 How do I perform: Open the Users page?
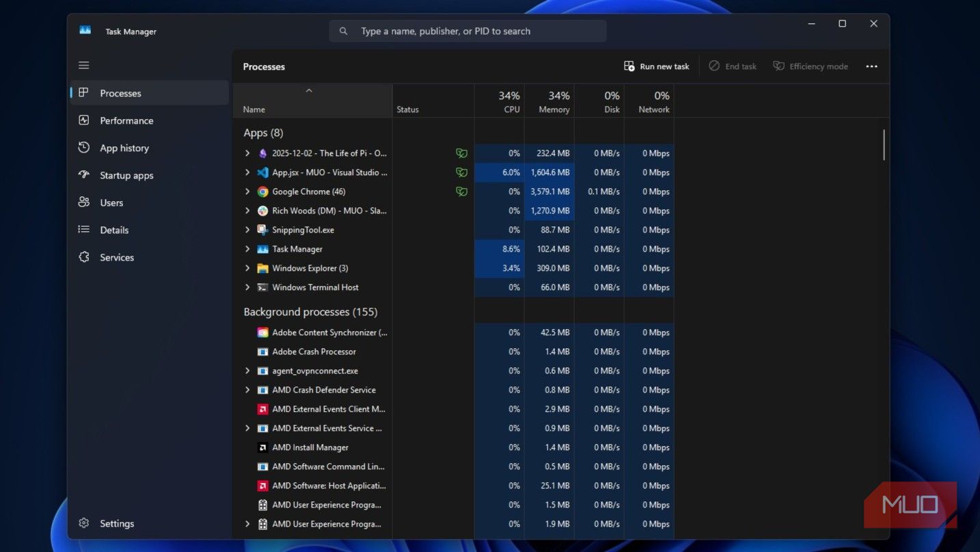pos(150,202)
